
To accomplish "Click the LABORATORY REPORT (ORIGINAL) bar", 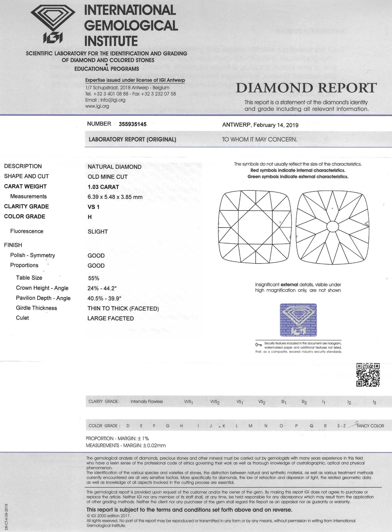I will point(132,139).
